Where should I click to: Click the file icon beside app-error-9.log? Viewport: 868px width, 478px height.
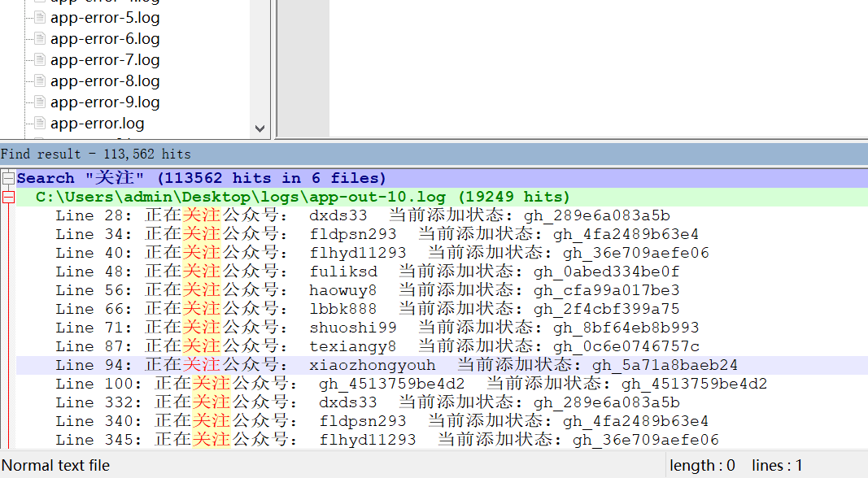38,102
